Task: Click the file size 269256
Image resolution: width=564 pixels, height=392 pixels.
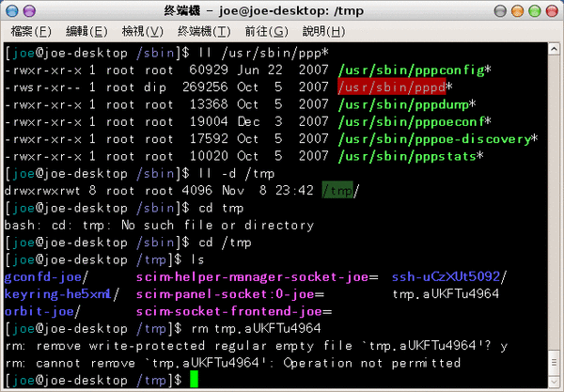Action: pos(205,87)
